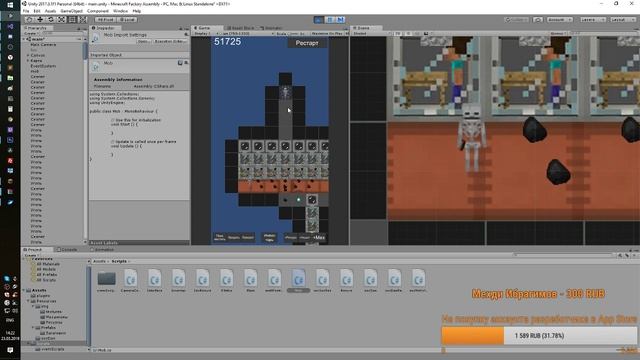
Task: Switch to the Animator tab
Action: (x=271, y=28)
